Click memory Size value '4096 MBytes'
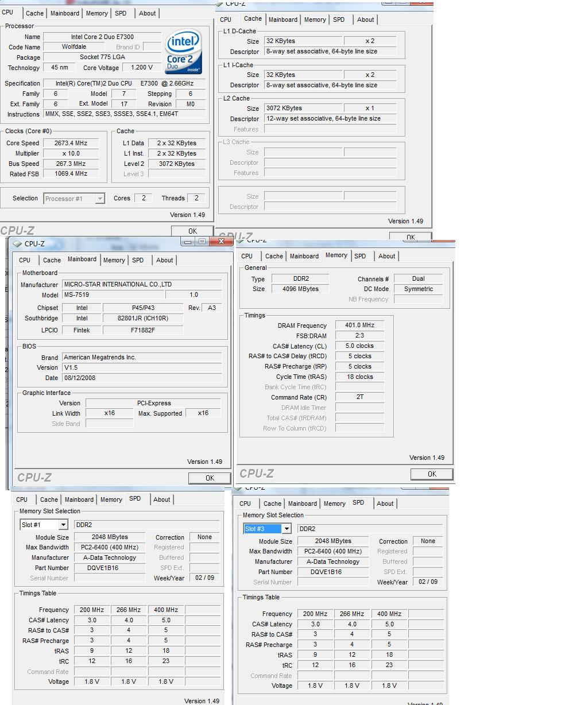The height and width of the screenshot is (705, 588). click(300, 289)
